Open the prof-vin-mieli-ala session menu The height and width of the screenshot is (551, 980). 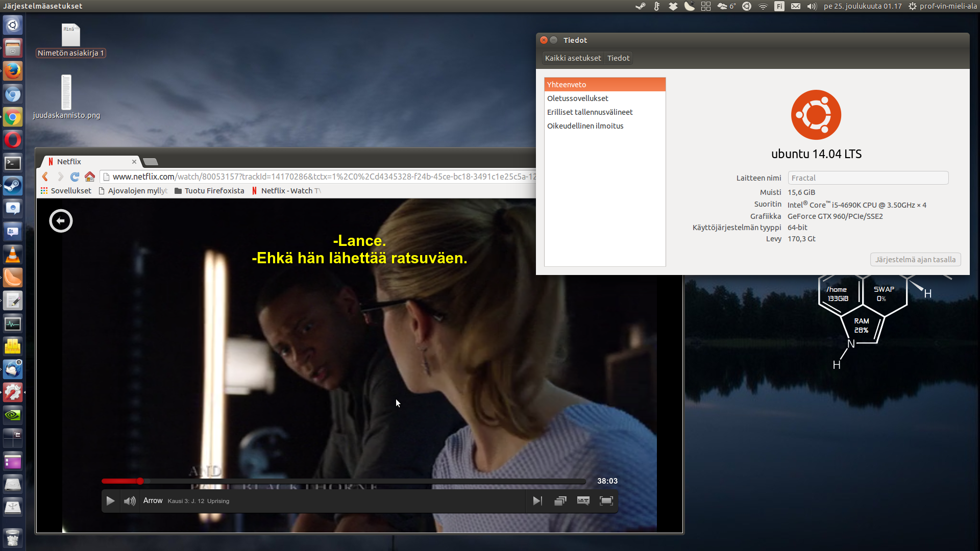942,6
